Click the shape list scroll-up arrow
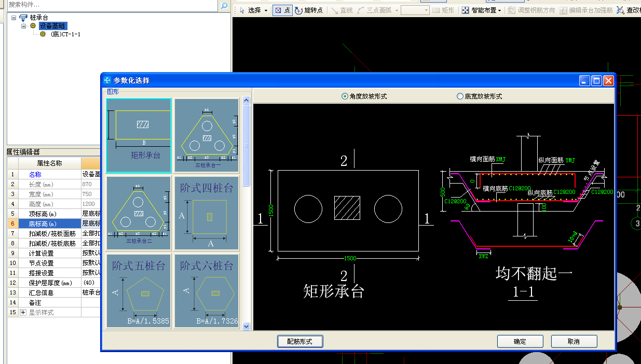The height and width of the screenshot is (364, 641). (247, 100)
